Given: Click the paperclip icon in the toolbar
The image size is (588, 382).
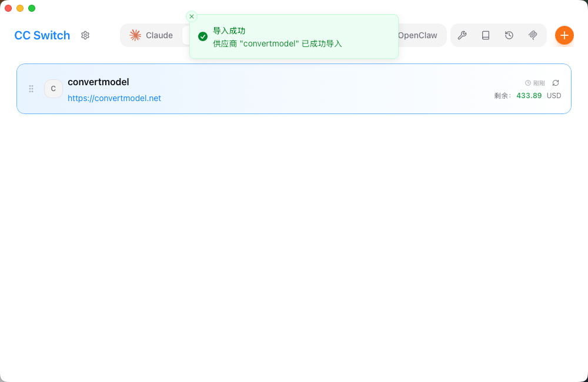Looking at the screenshot, I should [532, 35].
